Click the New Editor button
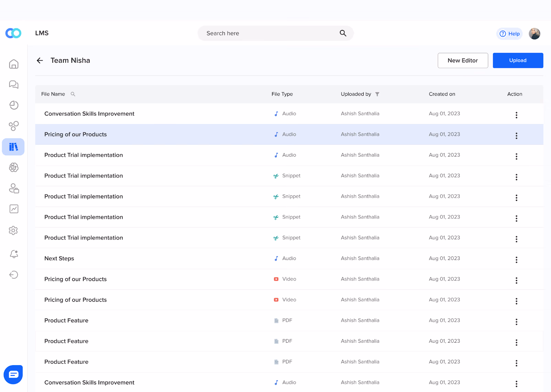 click(463, 61)
